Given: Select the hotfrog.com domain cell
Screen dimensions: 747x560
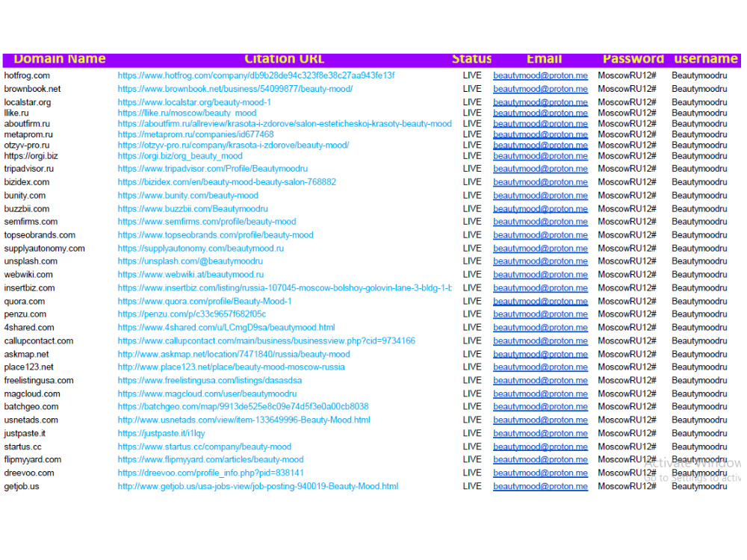Looking at the screenshot, I should (27, 75).
